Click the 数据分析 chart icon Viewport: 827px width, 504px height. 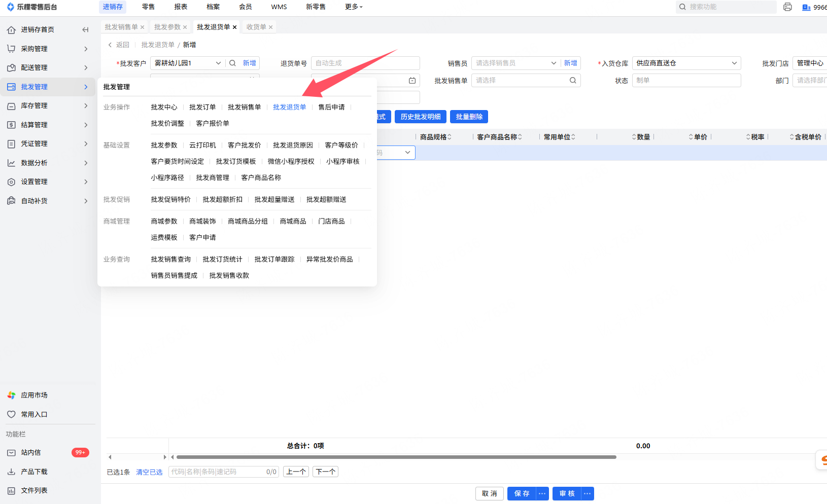click(x=11, y=163)
